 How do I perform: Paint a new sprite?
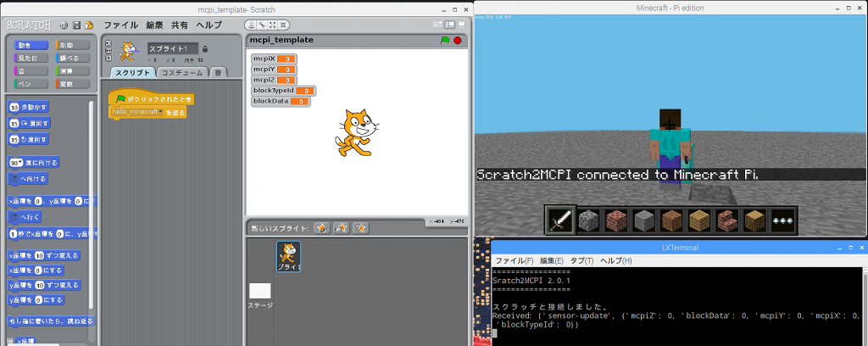pos(321,228)
